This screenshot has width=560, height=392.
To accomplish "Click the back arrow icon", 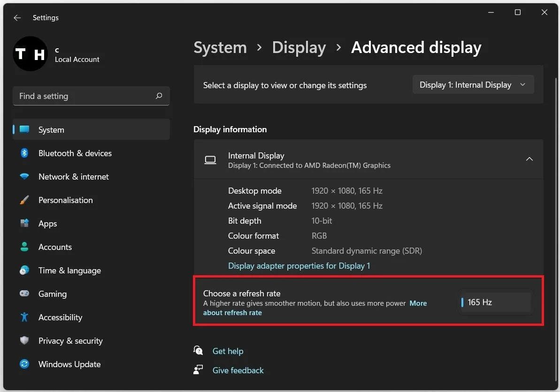I will [x=17, y=18].
